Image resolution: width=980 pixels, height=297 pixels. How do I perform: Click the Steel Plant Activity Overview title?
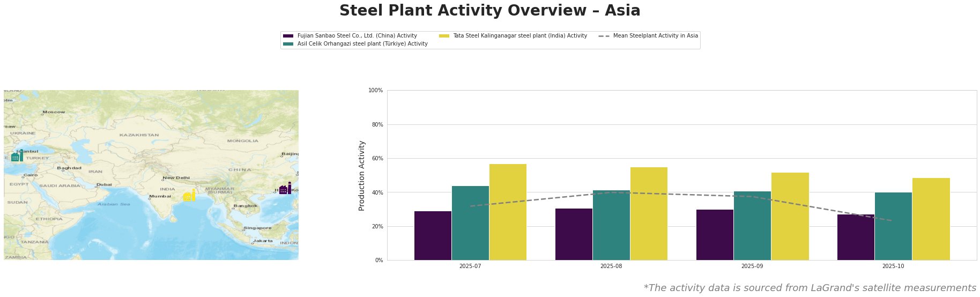click(489, 11)
